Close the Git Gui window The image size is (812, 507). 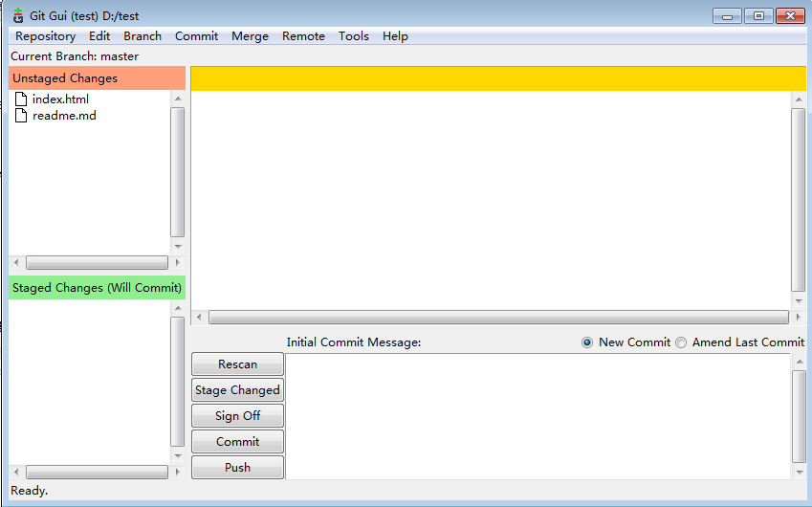point(790,16)
